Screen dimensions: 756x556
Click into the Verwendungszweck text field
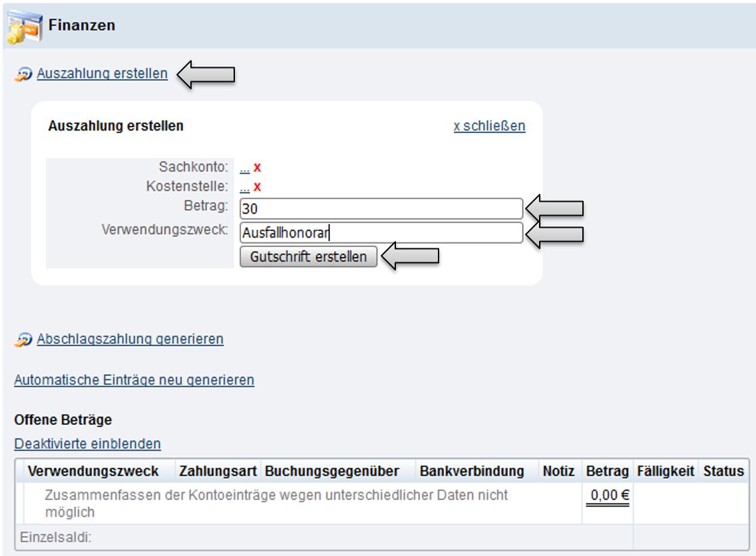point(381,233)
